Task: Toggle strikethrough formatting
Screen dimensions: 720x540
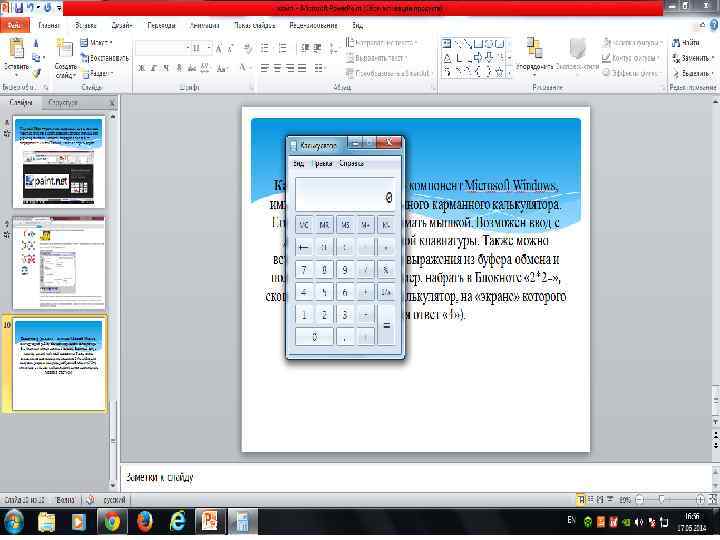Action: click(x=192, y=68)
